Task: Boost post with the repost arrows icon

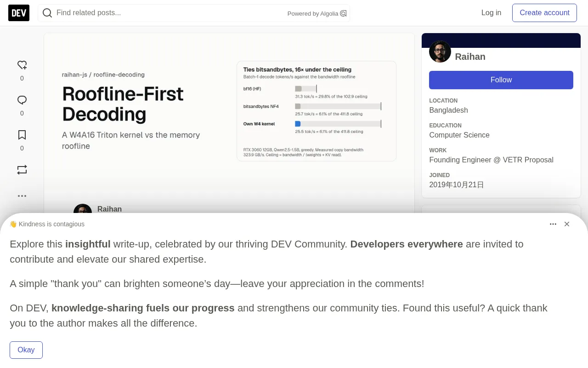Action: (22, 170)
